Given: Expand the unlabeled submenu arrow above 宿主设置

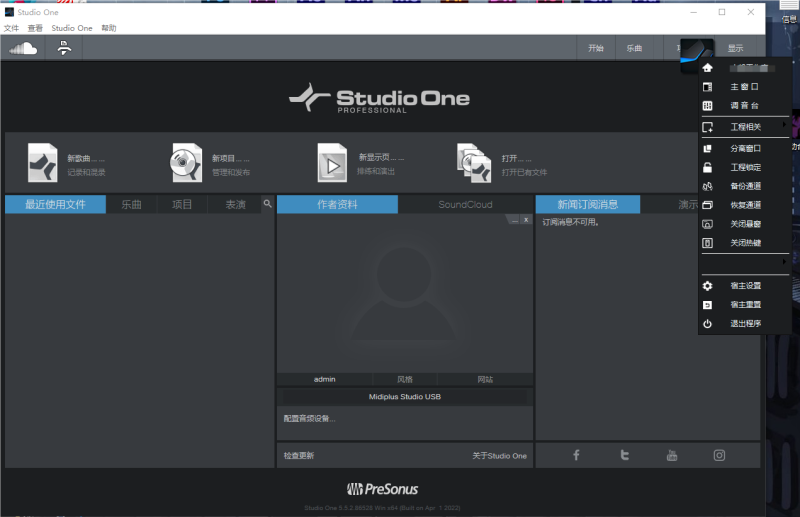Looking at the screenshot, I should pyautogui.click(x=784, y=261).
